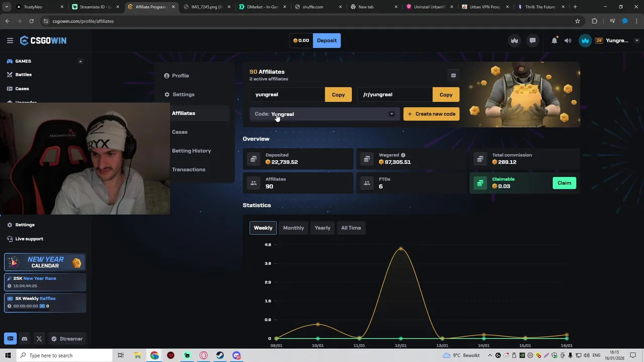Open the 25K New Year Race card
This screenshot has width=644, height=362.
45,282
